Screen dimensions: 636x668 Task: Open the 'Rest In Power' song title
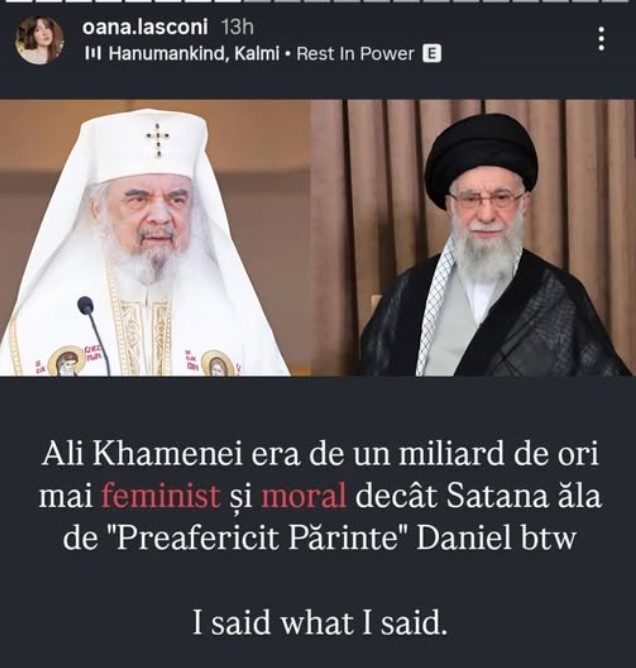pos(355,54)
